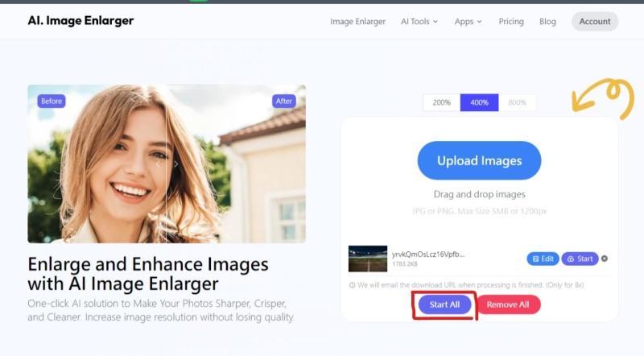The width and height of the screenshot is (644, 356).
Task: Click the 1783.2KB file size text
Action: pos(405,264)
